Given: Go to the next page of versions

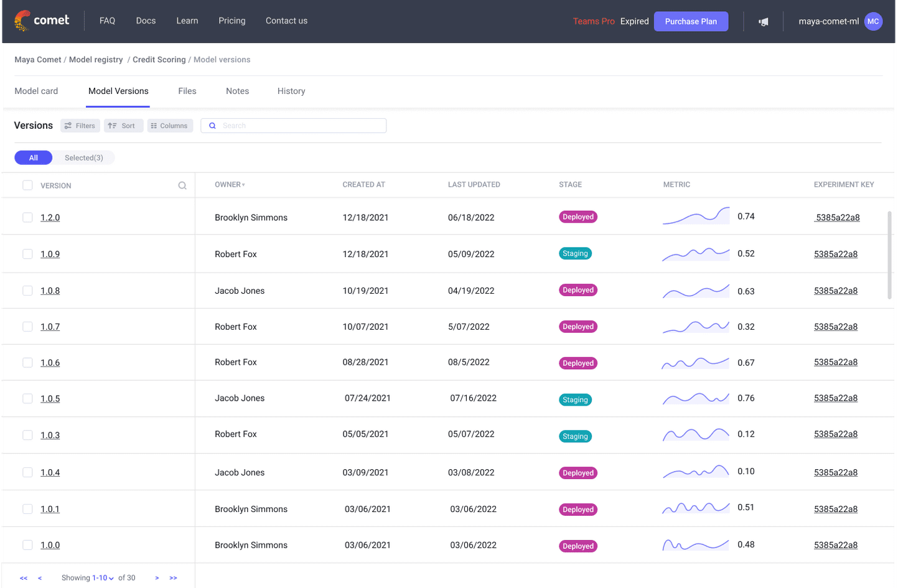Looking at the screenshot, I should (157, 577).
